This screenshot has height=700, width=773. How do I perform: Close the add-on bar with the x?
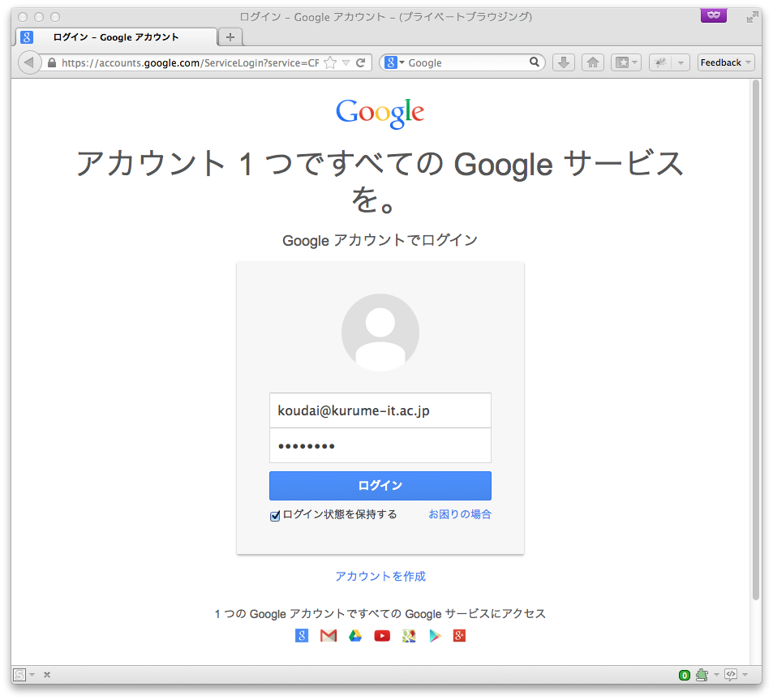click(x=47, y=674)
